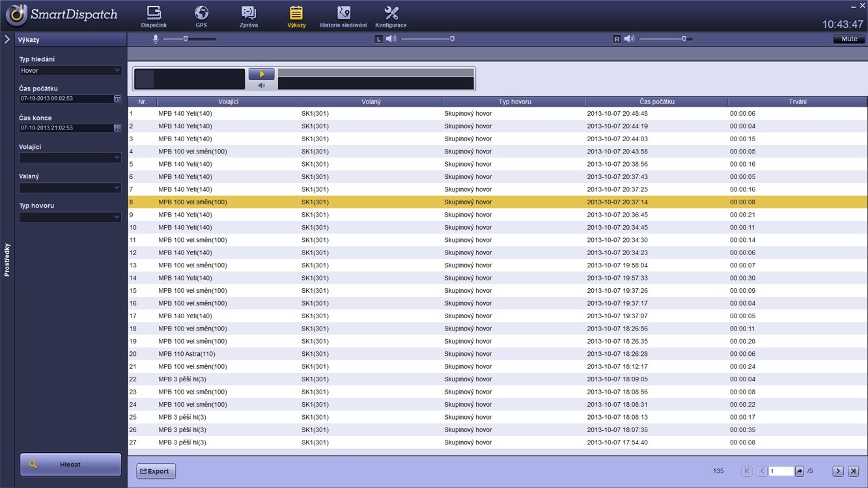Toggle the right channel speaker icon
The width and height of the screenshot is (868, 488).
(629, 39)
